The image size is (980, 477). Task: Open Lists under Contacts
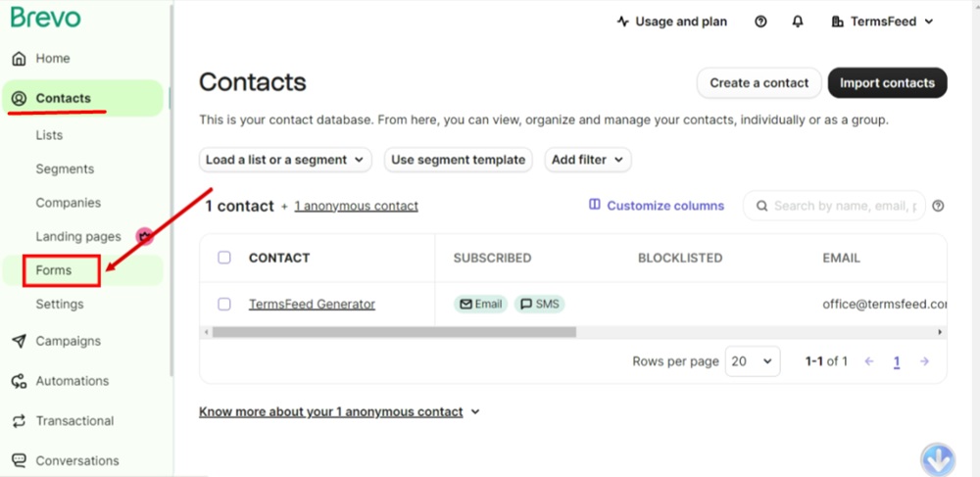[49, 135]
